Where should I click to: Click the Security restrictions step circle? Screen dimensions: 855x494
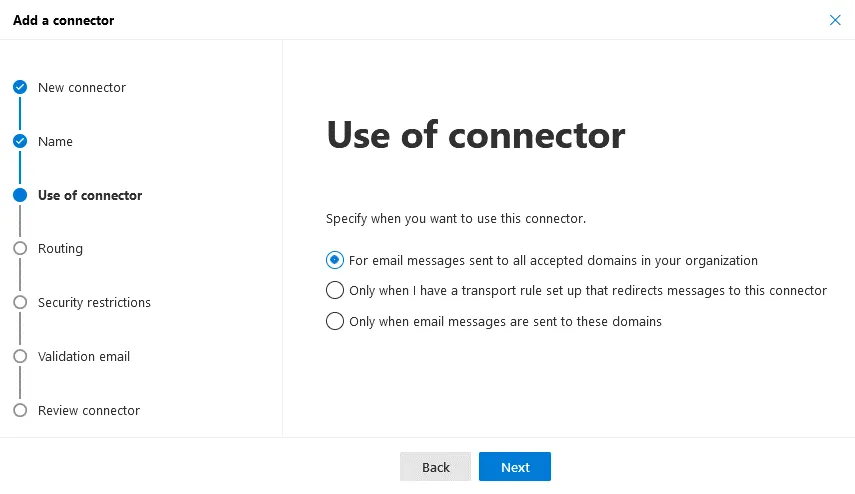[x=19, y=303]
